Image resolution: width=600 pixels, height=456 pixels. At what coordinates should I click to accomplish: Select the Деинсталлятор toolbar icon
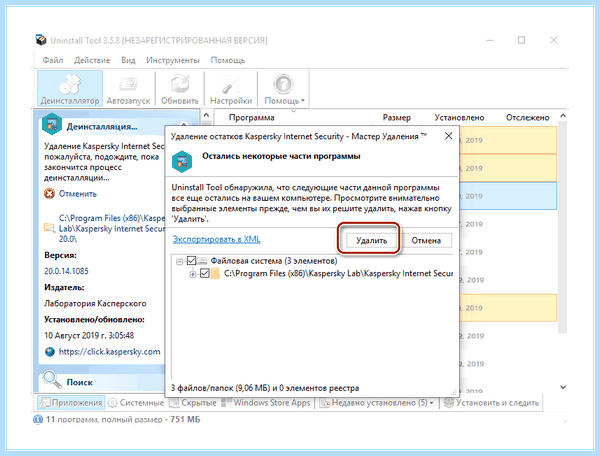[70, 89]
